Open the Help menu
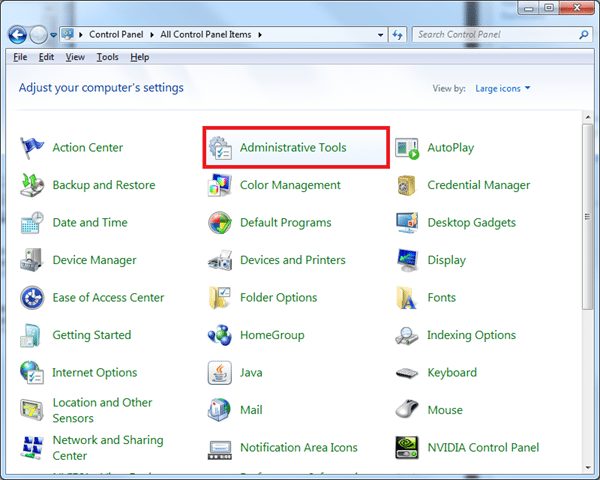This screenshot has height=480, width=600. click(140, 57)
